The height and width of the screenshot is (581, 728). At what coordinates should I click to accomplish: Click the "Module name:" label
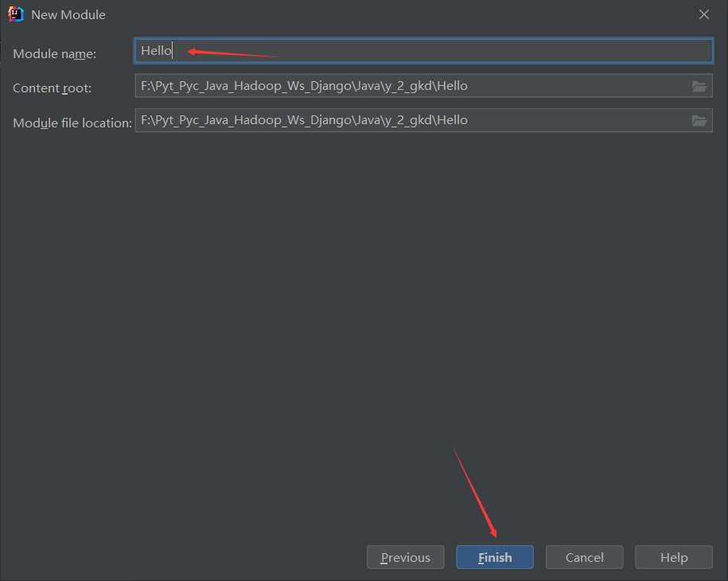click(x=55, y=54)
